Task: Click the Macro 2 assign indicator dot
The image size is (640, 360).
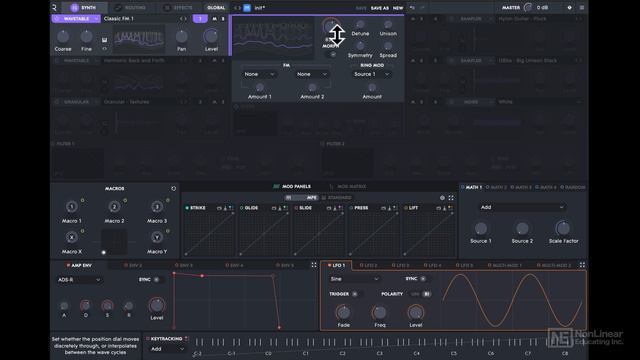Action: coord(125,200)
